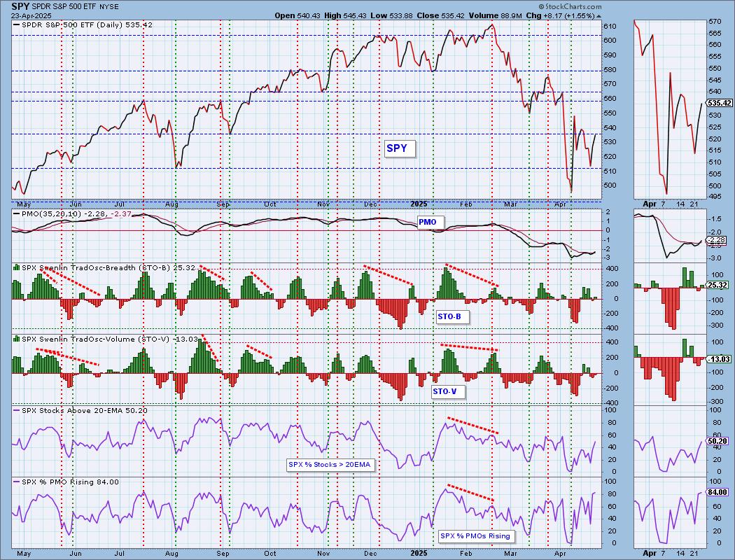Screen dimensions: 735x560
Task: Click the 590 price axis label
Action: pyautogui.click(x=608, y=55)
